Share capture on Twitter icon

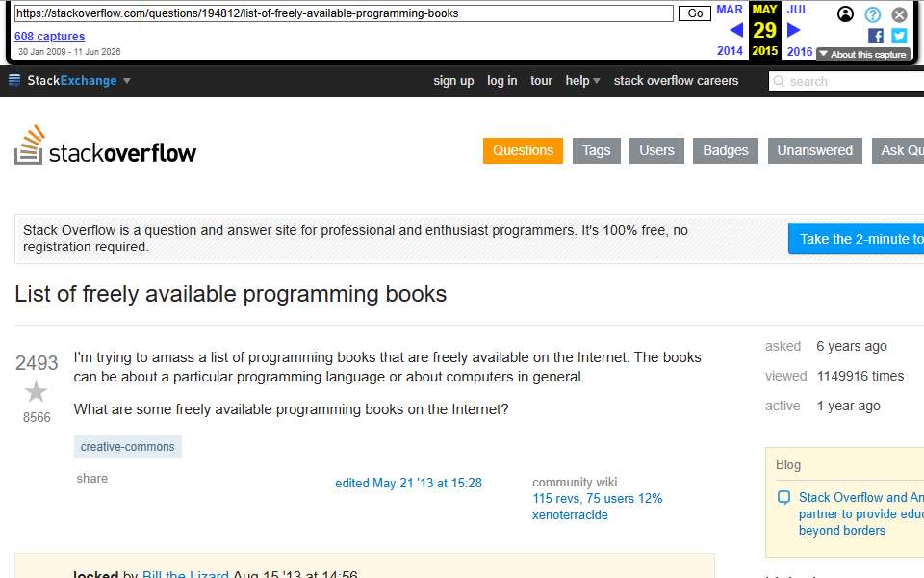[x=899, y=36]
